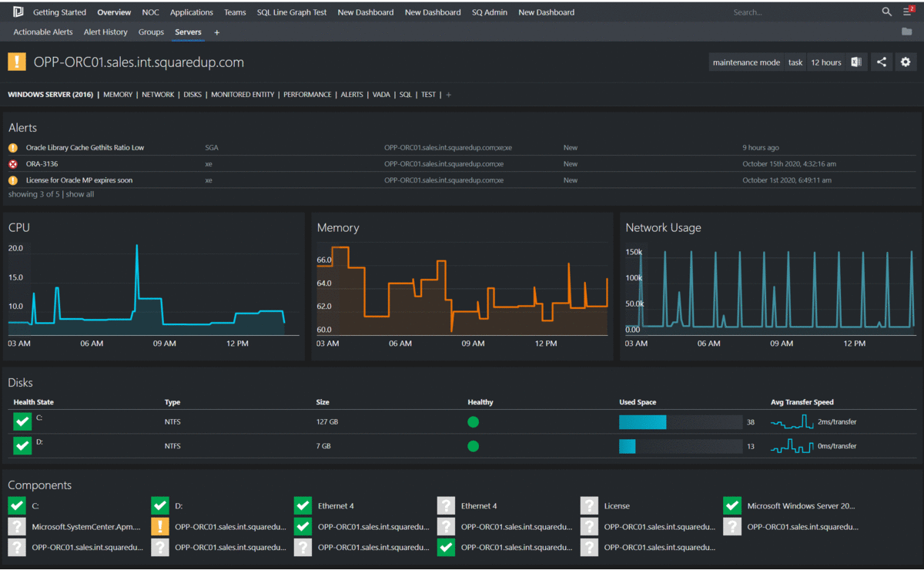
Task: Switch to the NETWORK perspective tab
Action: tap(158, 95)
